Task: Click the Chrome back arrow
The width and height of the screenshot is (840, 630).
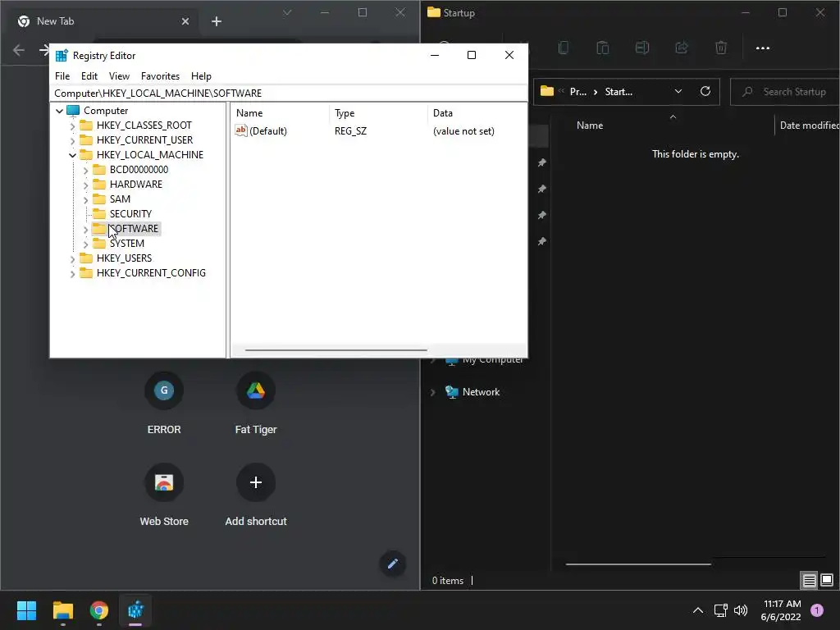Action: (x=19, y=50)
